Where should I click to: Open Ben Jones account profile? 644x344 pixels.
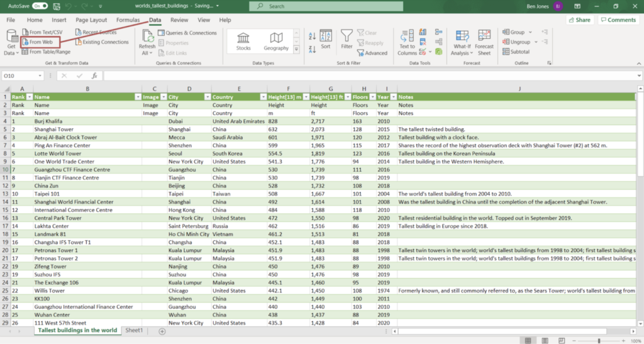pyautogui.click(x=545, y=6)
